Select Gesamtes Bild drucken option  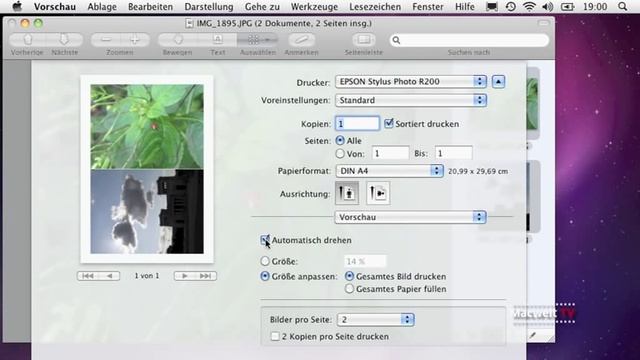(349, 276)
